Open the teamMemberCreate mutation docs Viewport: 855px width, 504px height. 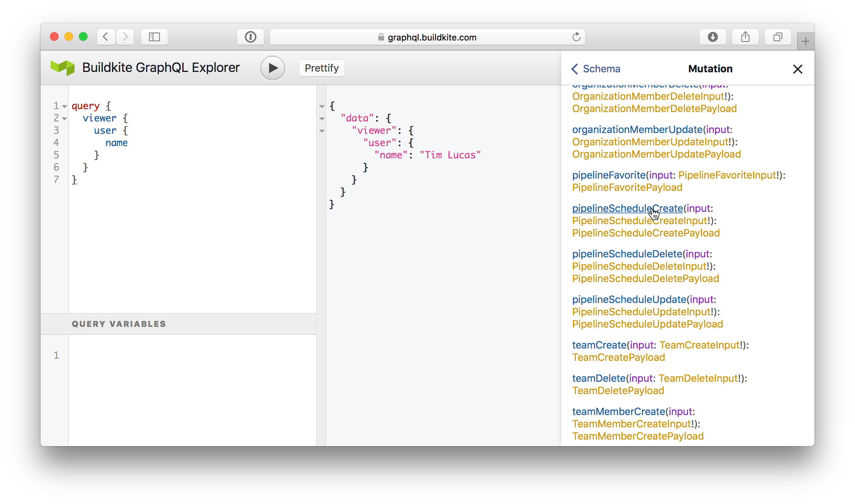click(x=619, y=411)
